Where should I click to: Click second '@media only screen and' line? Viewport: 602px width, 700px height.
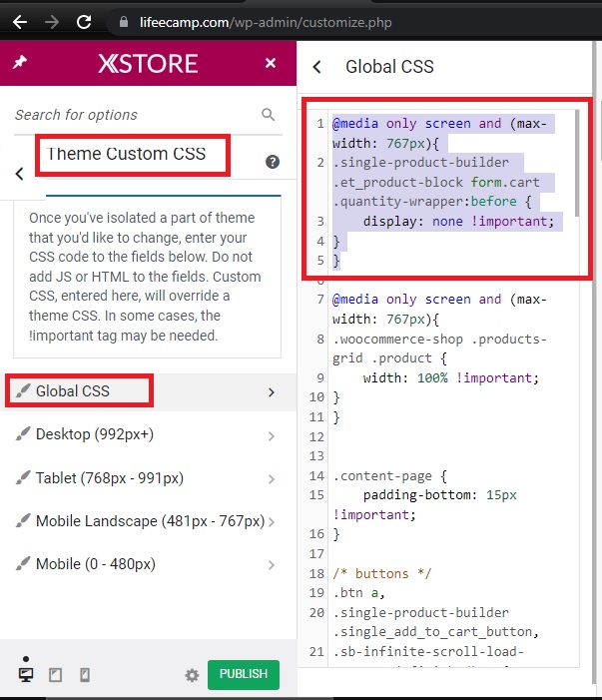(x=439, y=300)
